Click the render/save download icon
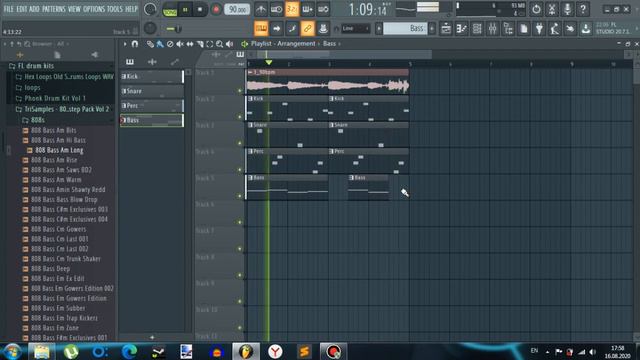 click(586, 29)
